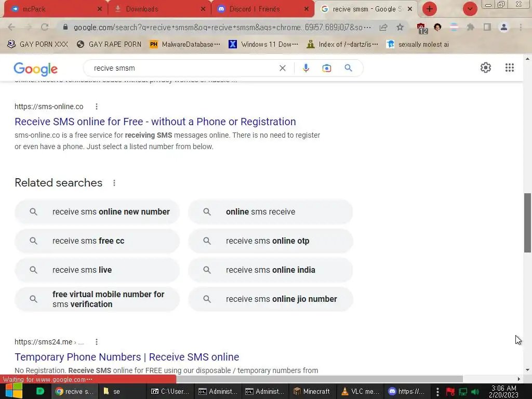Show the taskbar overflow dots

coord(437,392)
